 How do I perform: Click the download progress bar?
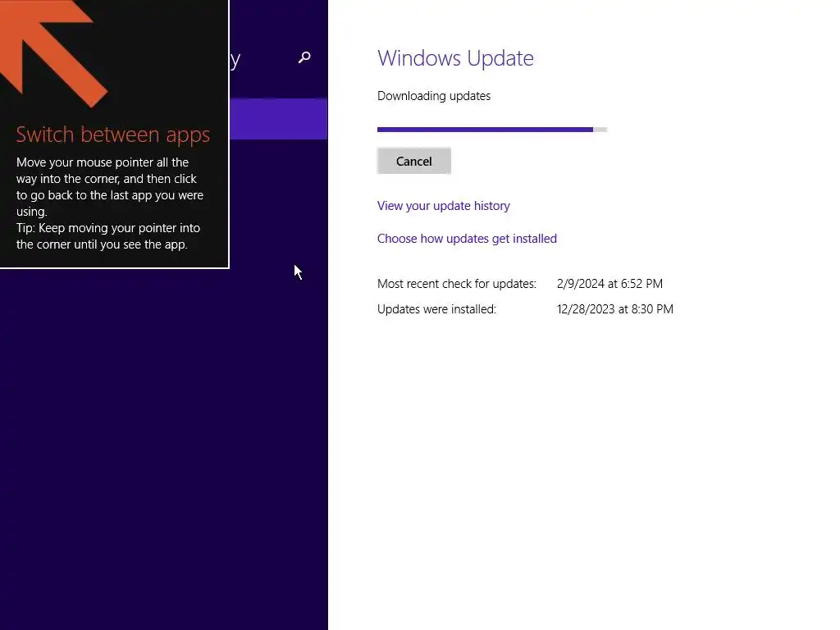point(492,129)
